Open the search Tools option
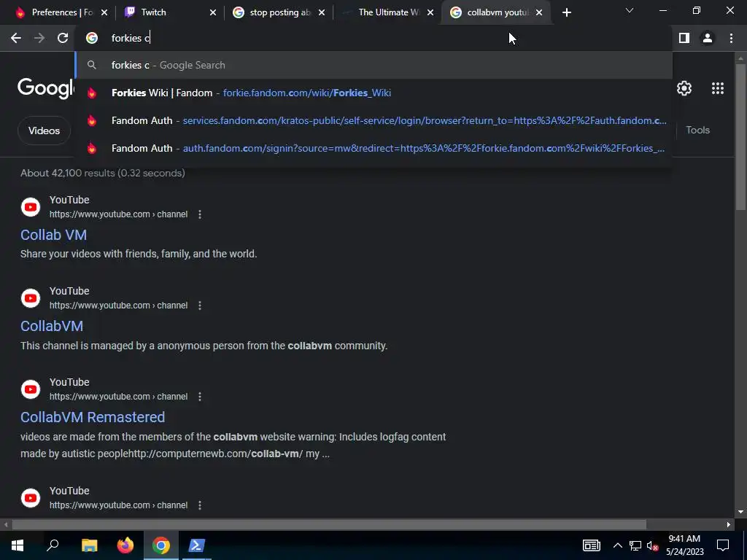The width and height of the screenshot is (747, 560). (x=697, y=130)
